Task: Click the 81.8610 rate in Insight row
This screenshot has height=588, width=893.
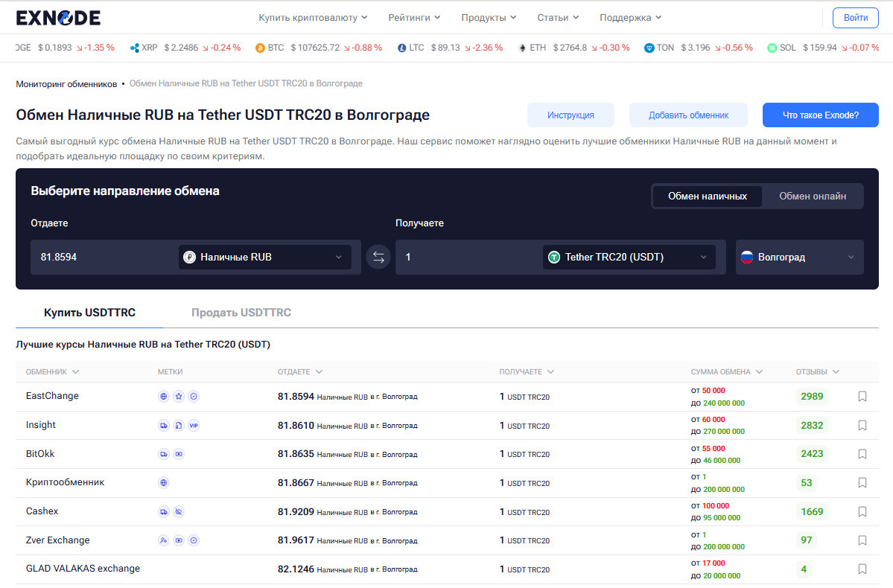Action: (296, 425)
